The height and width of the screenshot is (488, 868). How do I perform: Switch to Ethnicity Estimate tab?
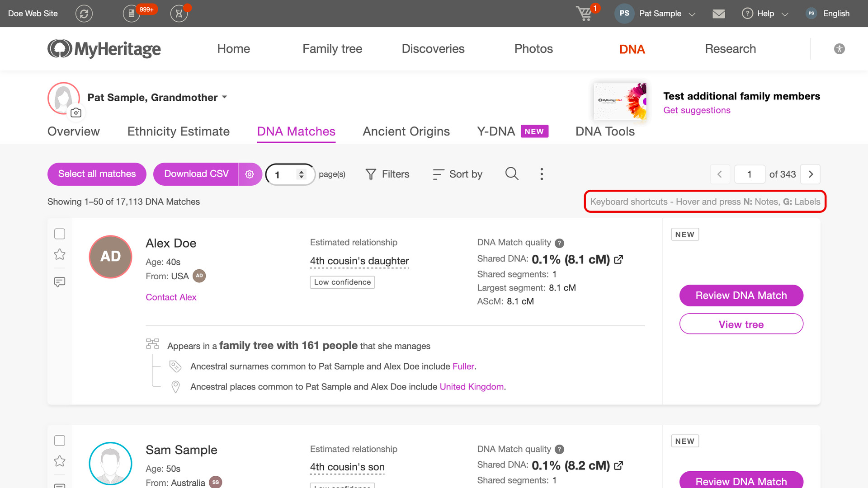[179, 131]
